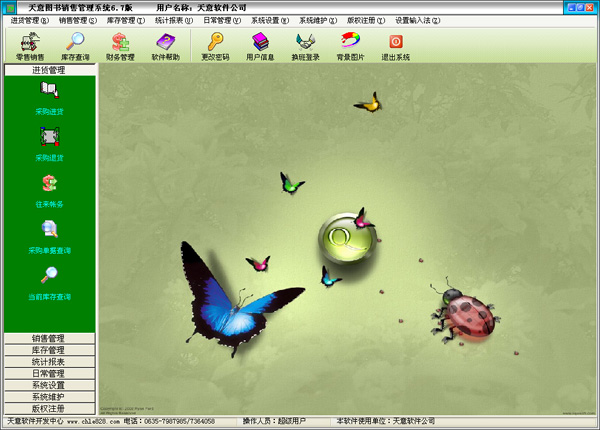The image size is (600, 430).
Task: Open 用户信息 user info icon
Action: (261, 45)
